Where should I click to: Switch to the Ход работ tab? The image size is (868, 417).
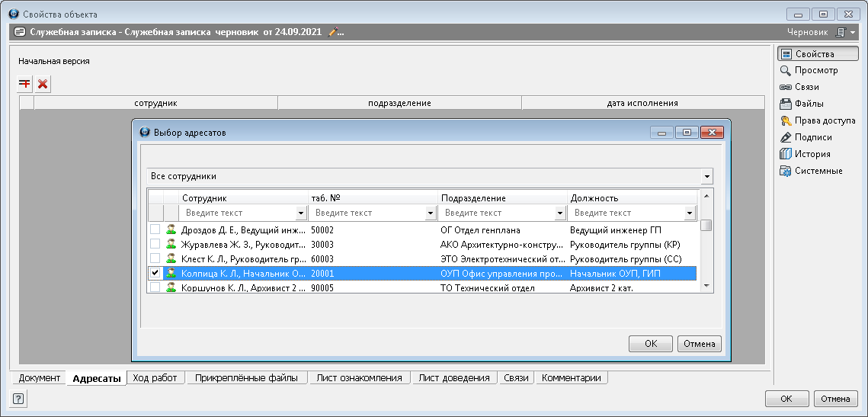coord(155,378)
